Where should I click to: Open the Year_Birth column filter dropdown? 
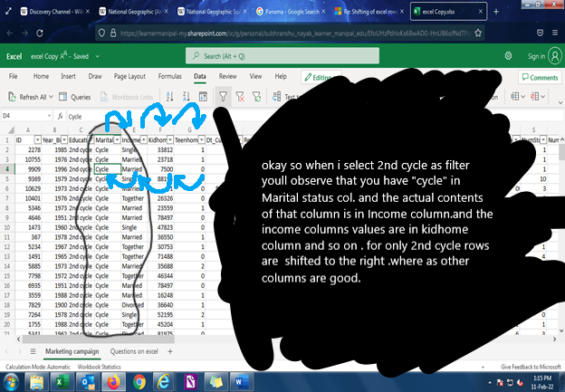64,139
